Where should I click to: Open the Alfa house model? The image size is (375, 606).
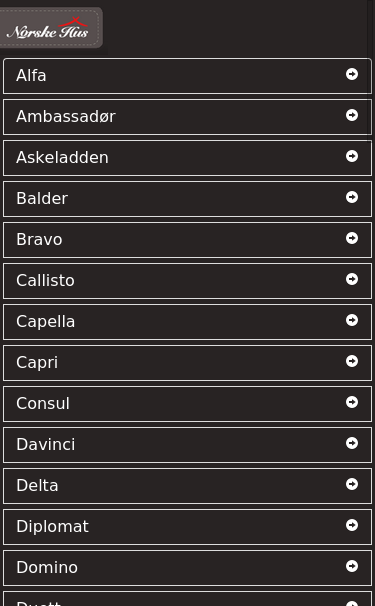tap(188, 76)
